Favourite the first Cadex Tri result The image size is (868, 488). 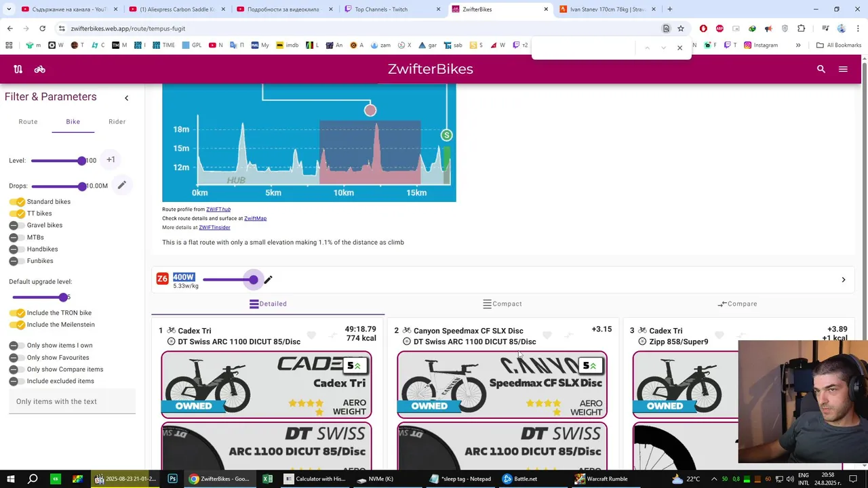click(311, 335)
